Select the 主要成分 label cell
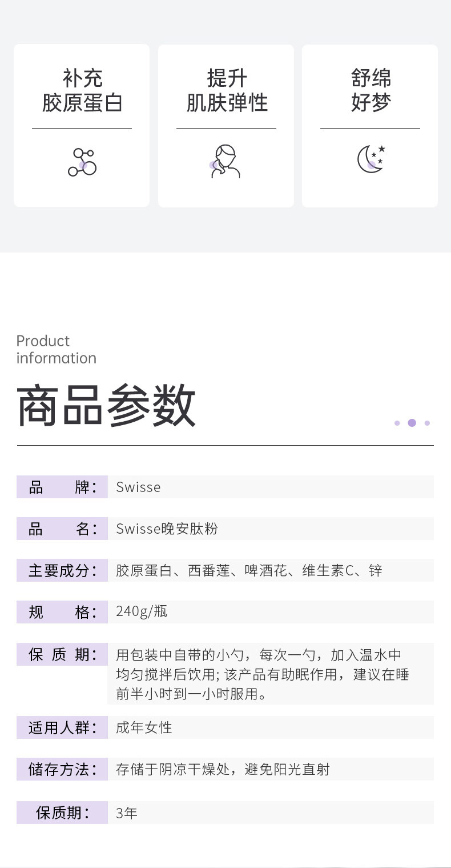Screen dimensions: 451x868 click(62, 571)
